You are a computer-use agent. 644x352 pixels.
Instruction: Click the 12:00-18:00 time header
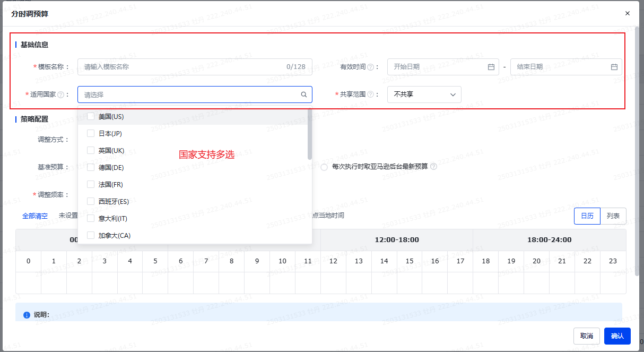tap(397, 240)
